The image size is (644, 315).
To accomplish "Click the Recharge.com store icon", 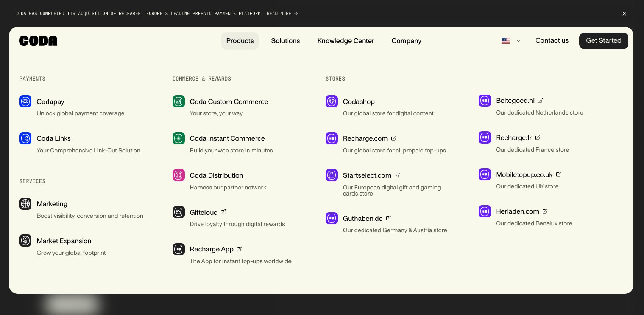I will coord(332,138).
